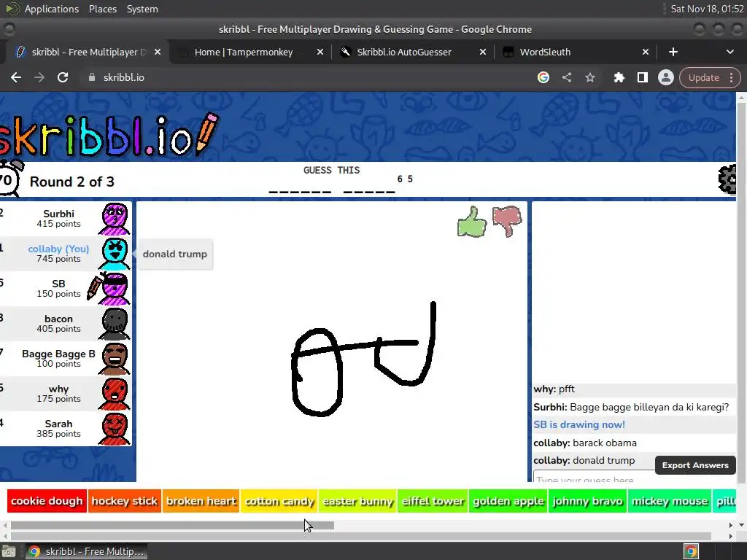Close the WordSleuth tab
Viewport: 747px width, 560px height.
[x=645, y=52]
